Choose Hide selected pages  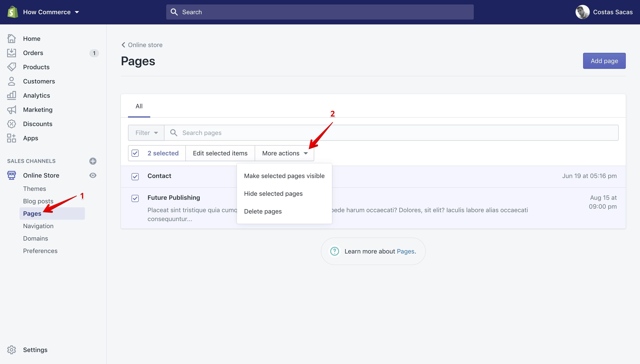click(284, 194)
